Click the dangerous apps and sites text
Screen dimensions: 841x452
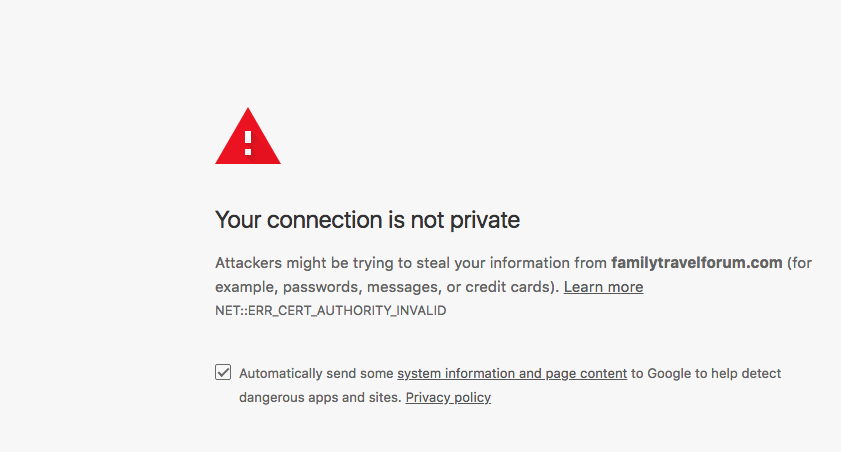coord(320,397)
